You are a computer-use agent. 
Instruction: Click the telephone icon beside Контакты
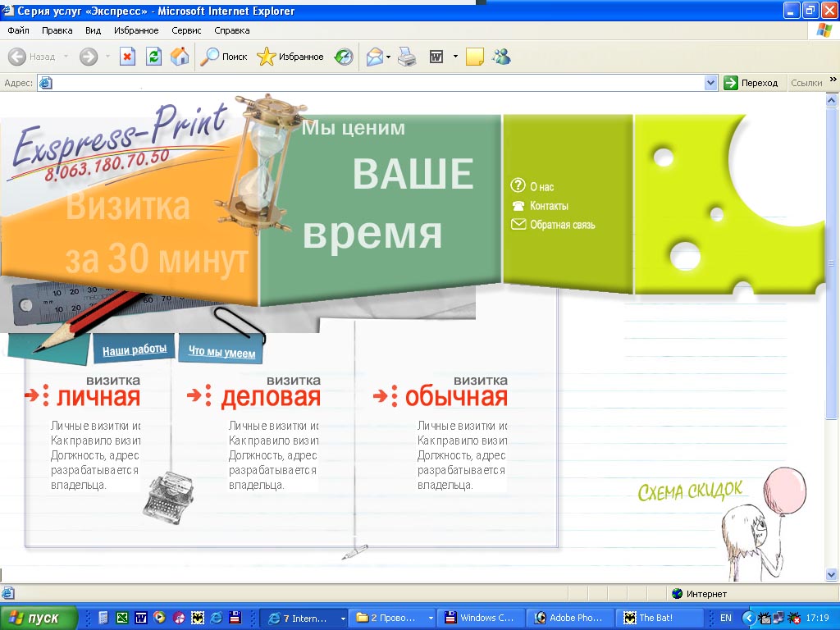click(x=518, y=206)
